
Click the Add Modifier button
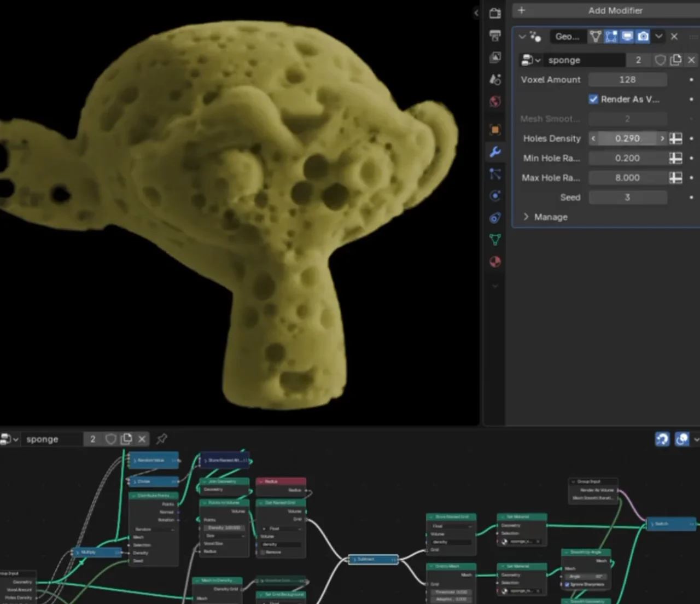click(607, 10)
